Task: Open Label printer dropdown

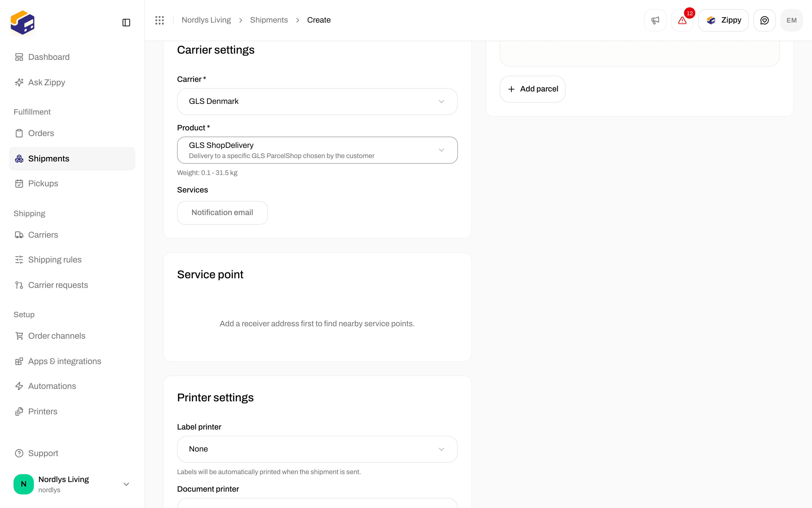Action: click(x=317, y=449)
